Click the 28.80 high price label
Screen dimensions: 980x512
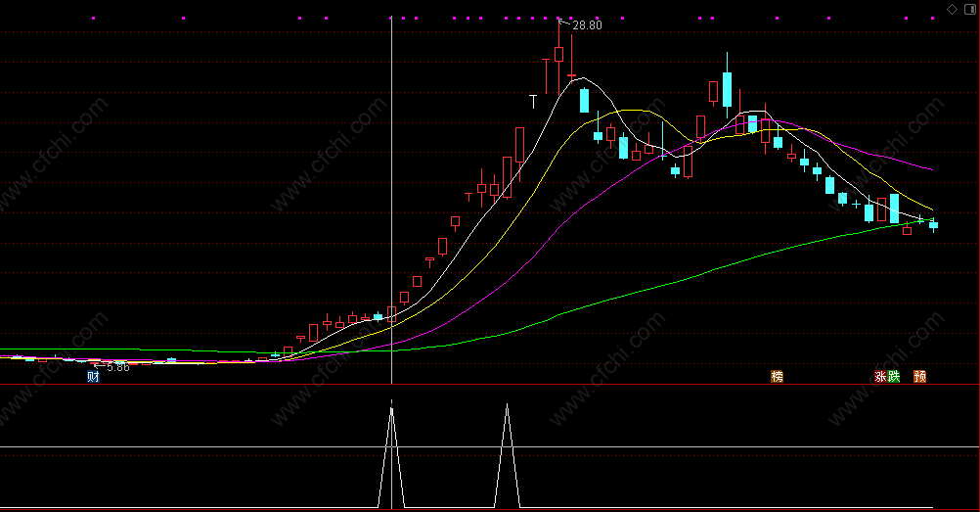click(x=587, y=25)
